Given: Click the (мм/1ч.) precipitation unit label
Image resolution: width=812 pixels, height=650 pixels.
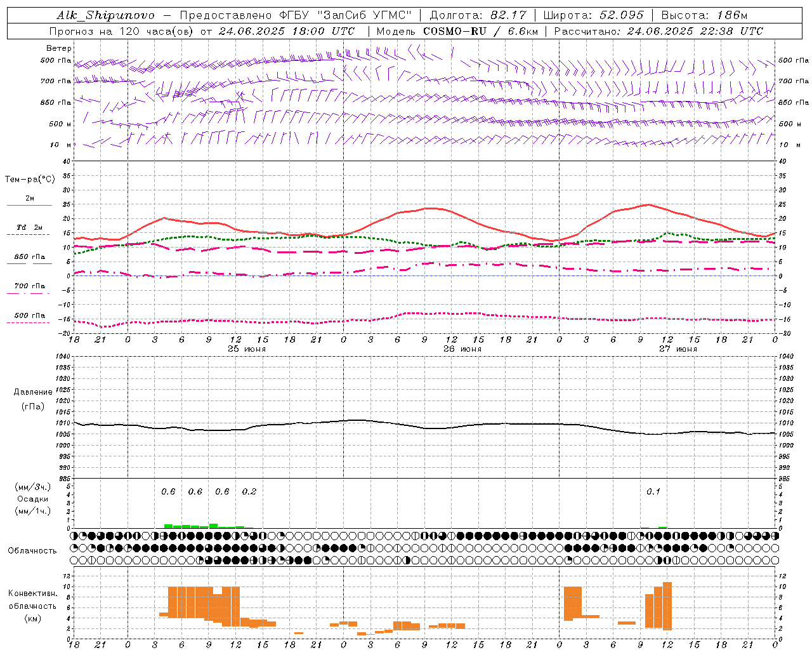Looking at the screenshot, I should (x=32, y=511).
